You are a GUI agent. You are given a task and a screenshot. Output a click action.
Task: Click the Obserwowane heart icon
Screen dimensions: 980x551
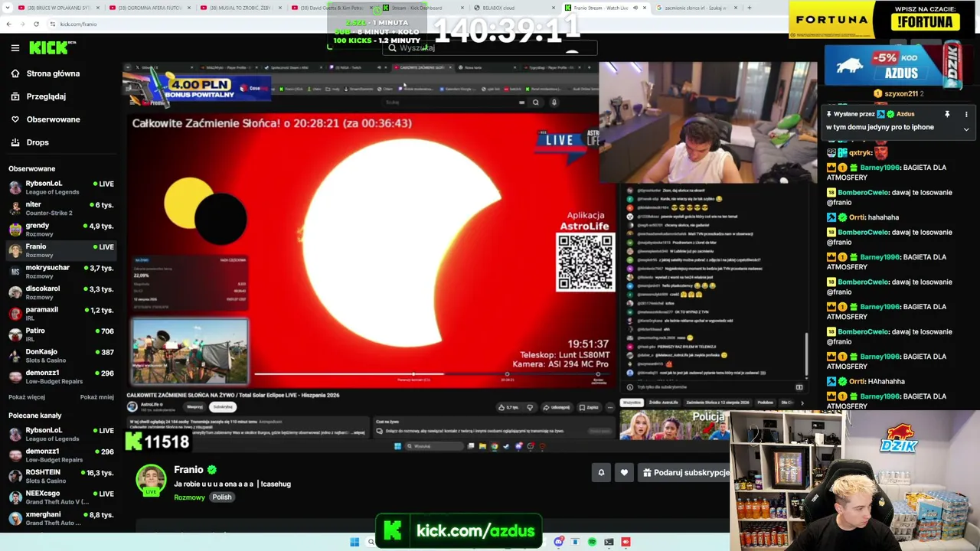(15, 119)
